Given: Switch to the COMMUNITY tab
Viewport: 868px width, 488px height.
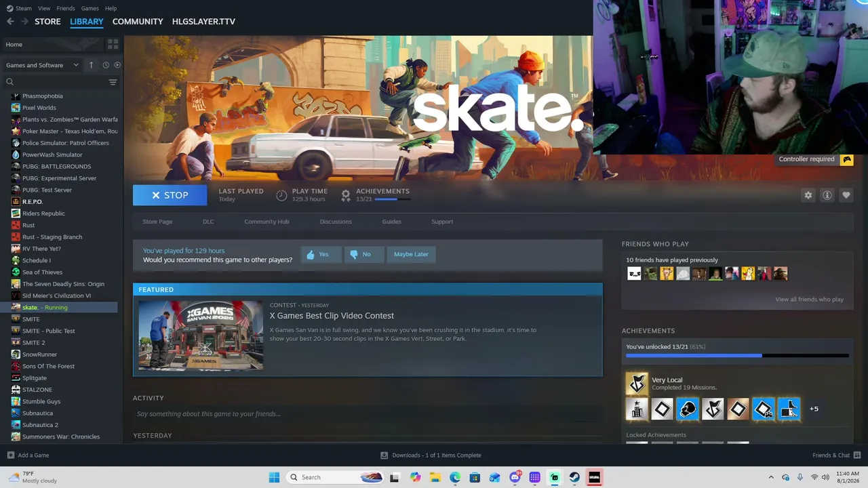Looking at the screenshot, I should 138,22.
